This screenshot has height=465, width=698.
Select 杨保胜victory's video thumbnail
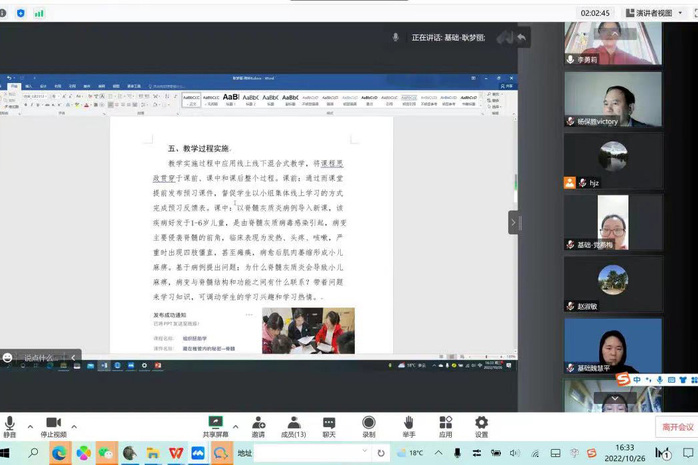point(612,100)
